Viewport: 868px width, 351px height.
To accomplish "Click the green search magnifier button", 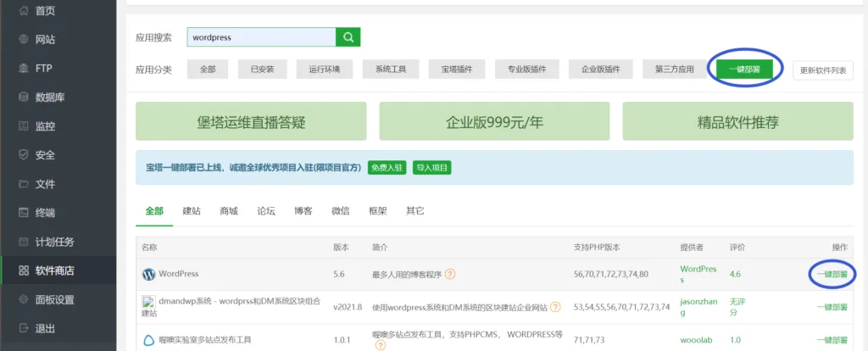I will 348,37.
